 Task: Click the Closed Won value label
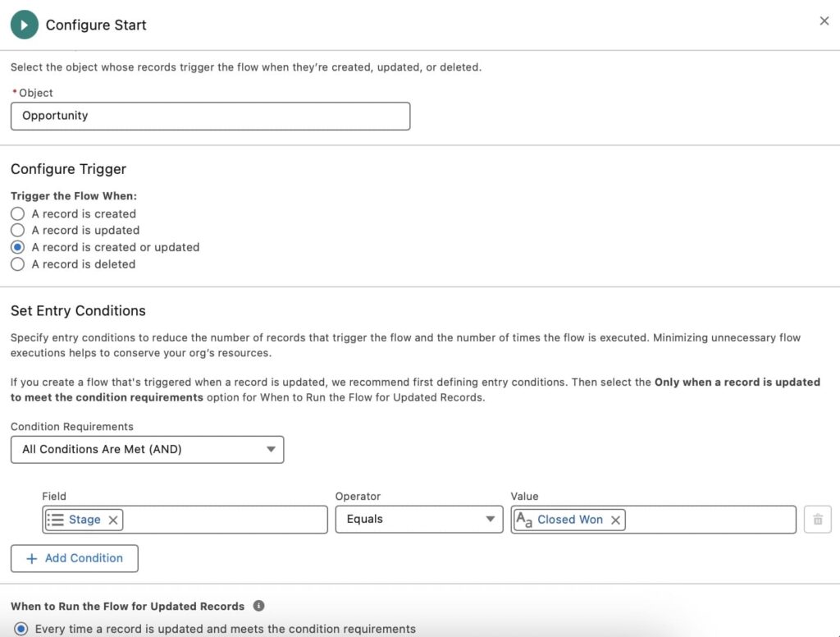click(x=570, y=520)
